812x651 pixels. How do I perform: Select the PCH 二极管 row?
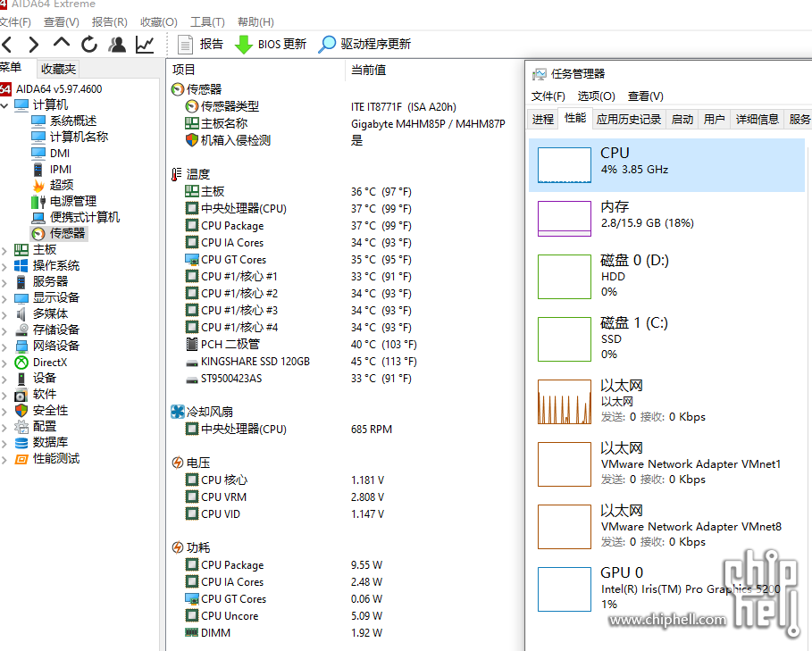(346, 344)
